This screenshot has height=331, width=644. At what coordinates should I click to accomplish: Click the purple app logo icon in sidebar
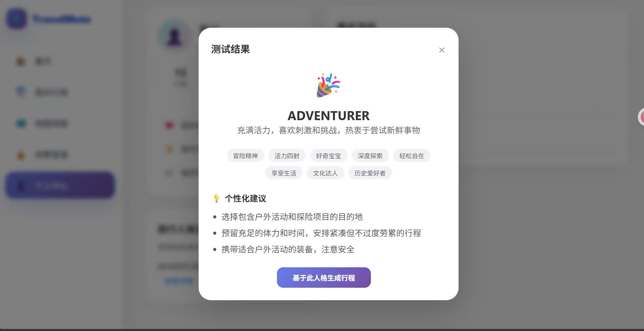pyautogui.click(x=16, y=19)
